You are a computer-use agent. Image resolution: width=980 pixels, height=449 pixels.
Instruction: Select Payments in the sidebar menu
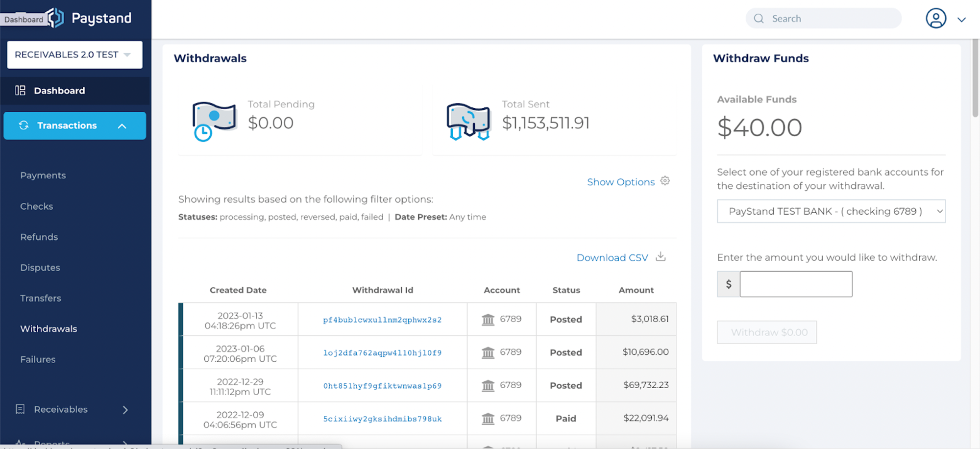43,175
